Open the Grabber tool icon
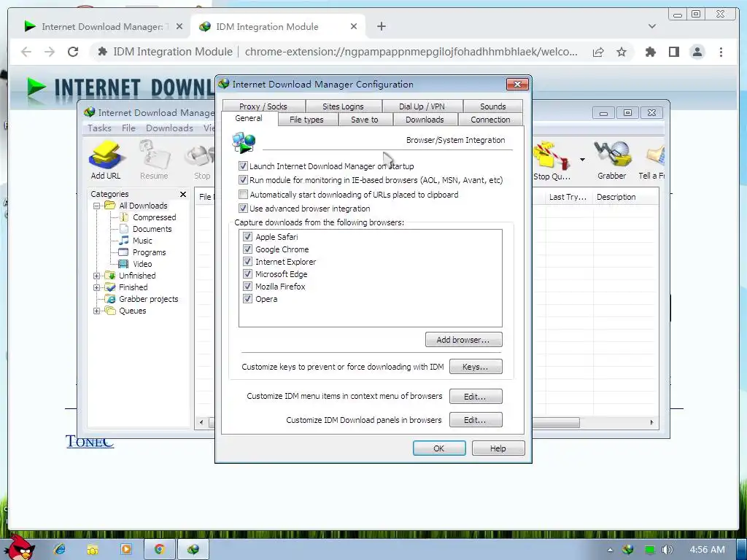Viewport: 747px width, 560px height. coord(612,155)
